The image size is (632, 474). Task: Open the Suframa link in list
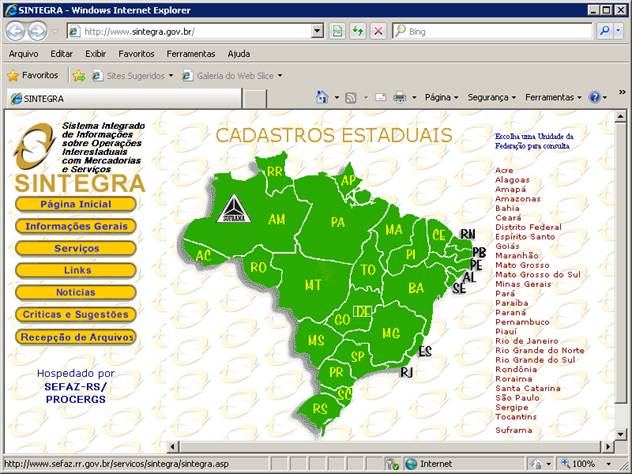(514, 430)
